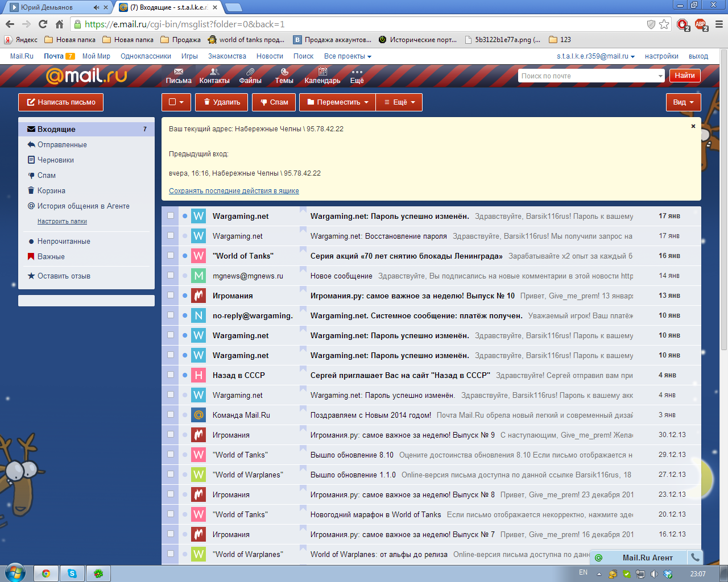The width and height of the screenshot is (728, 582).
Task: Expand the mail search options arrow
Action: tap(660, 76)
